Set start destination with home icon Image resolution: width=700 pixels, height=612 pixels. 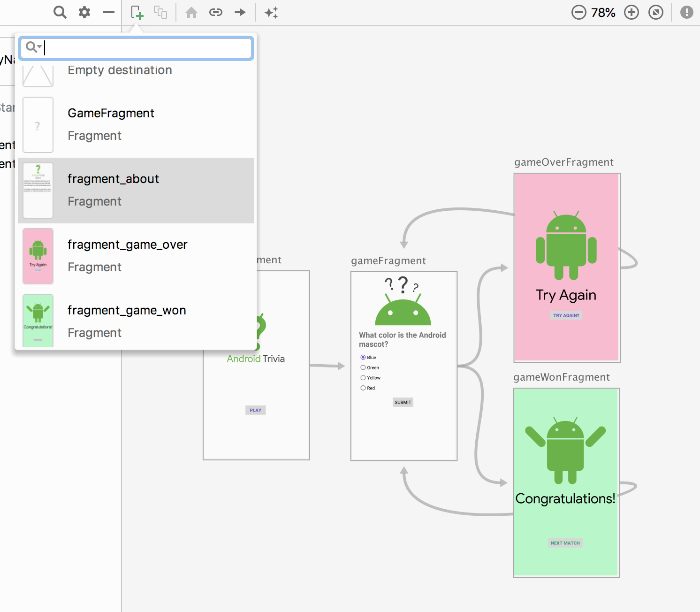[191, 12]
